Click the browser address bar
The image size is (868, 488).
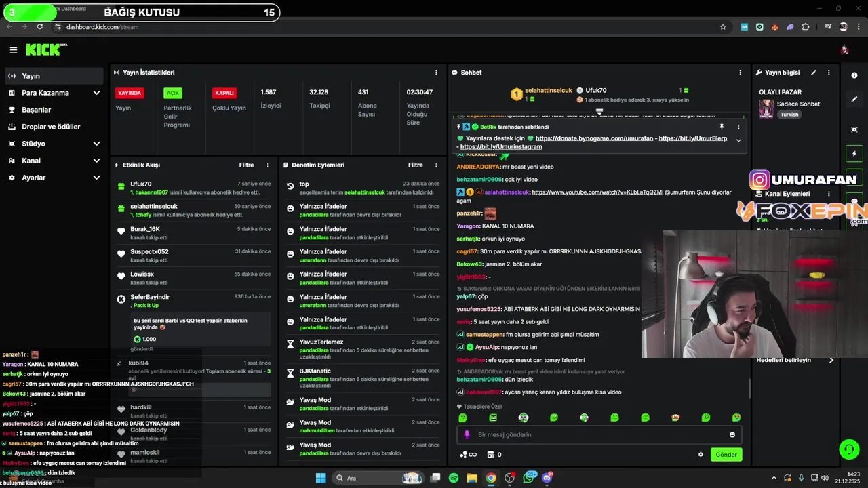coord(383,27)
